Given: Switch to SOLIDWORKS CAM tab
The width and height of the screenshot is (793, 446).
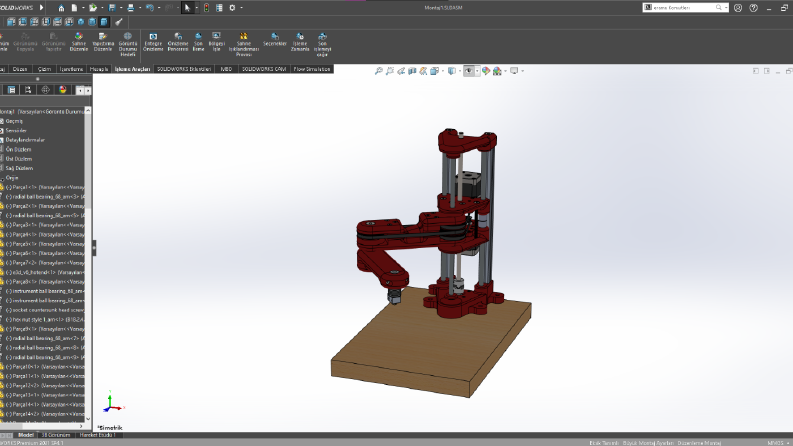Looking at the screenshot, I should tap(264, 69).
